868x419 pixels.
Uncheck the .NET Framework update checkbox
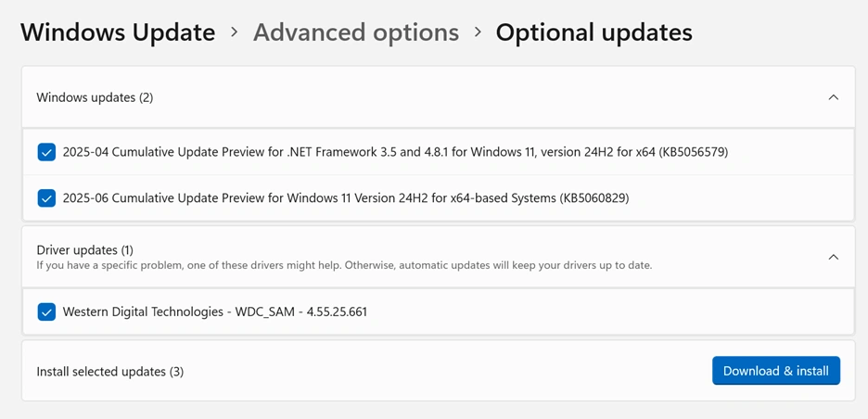click(x=46, y=152)
